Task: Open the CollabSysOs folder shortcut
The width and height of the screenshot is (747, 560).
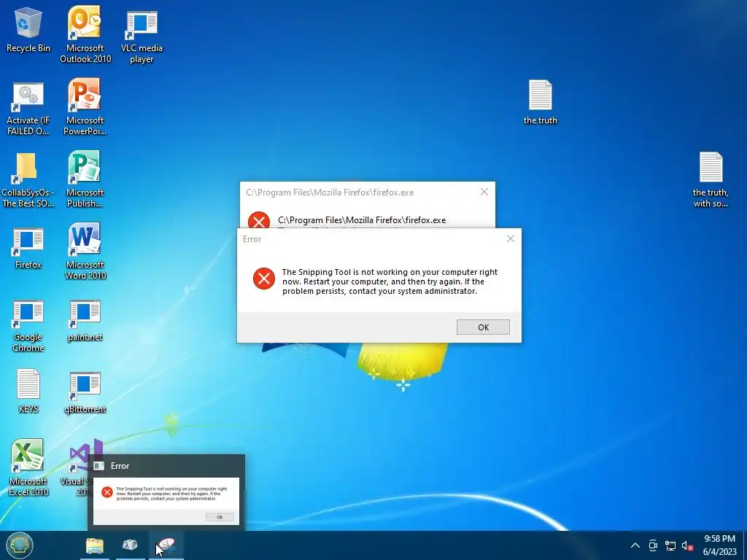Action: [x=28, y=180]
